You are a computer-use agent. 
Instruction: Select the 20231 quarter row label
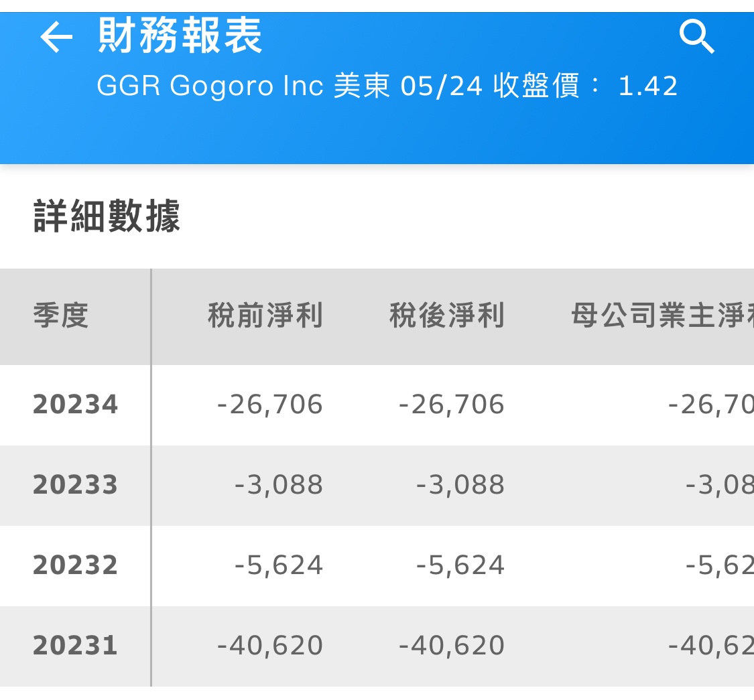coord(75,646)
